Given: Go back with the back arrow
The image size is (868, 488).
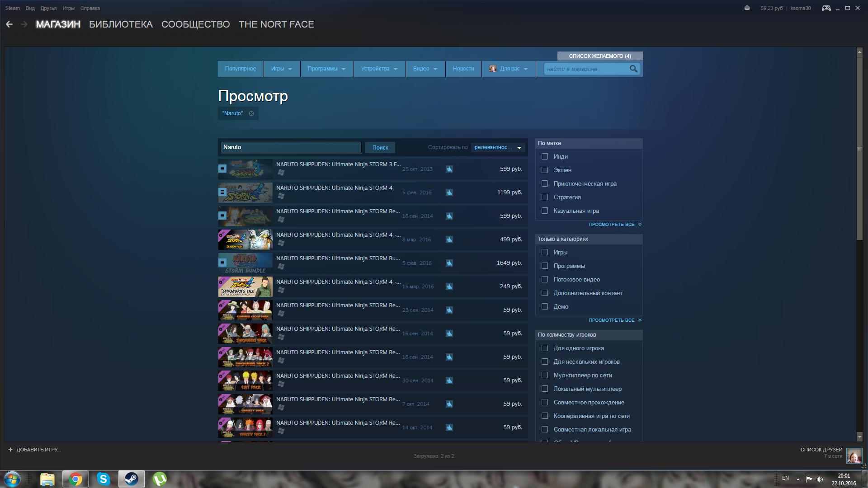Looking at the screenshot, I should tap(9, 24).
